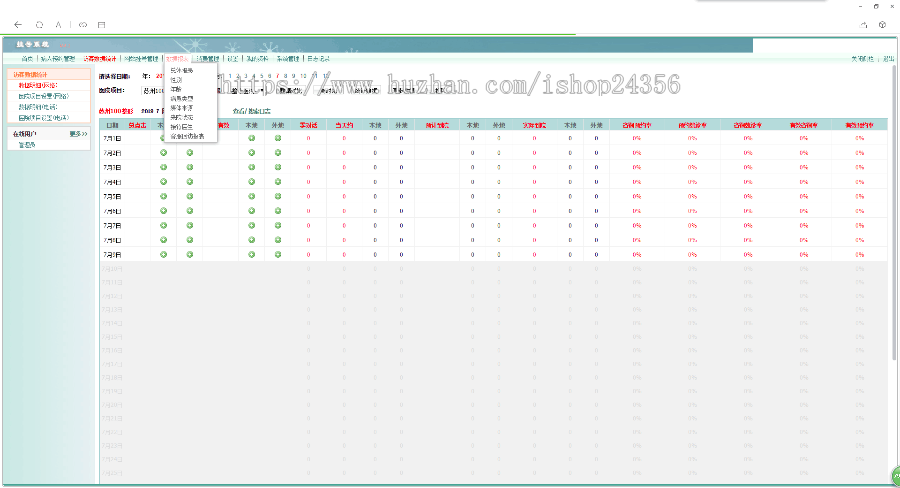
Task: Select 媒体来源 in the open dropdown menu
Action: pos(182,108)
